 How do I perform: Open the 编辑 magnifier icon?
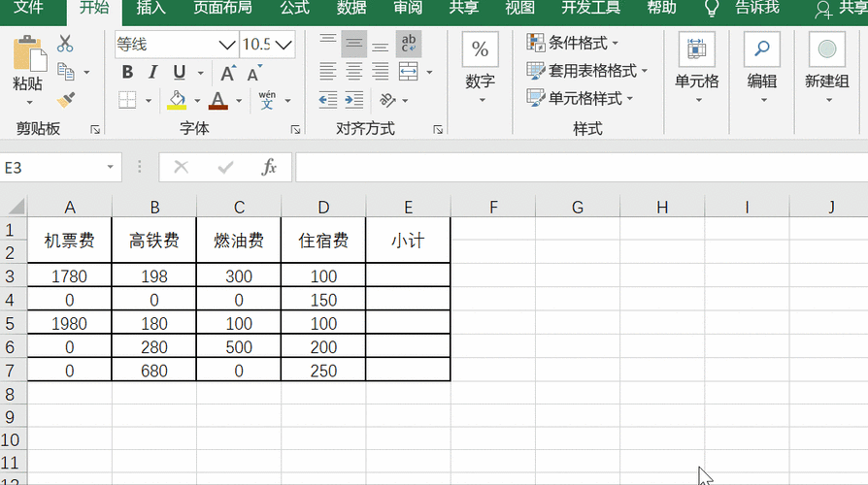[762, 49]
